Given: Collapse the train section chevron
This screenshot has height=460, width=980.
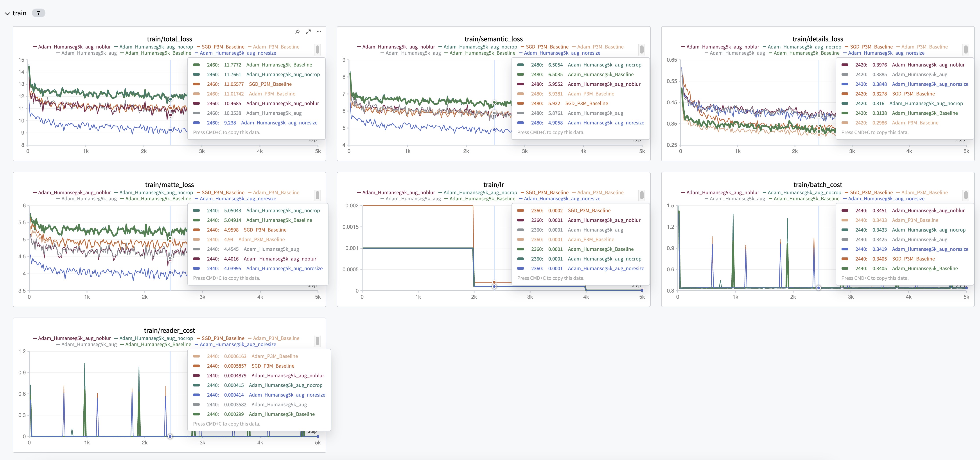Looking at the screenshot, I should pos(7,13).
